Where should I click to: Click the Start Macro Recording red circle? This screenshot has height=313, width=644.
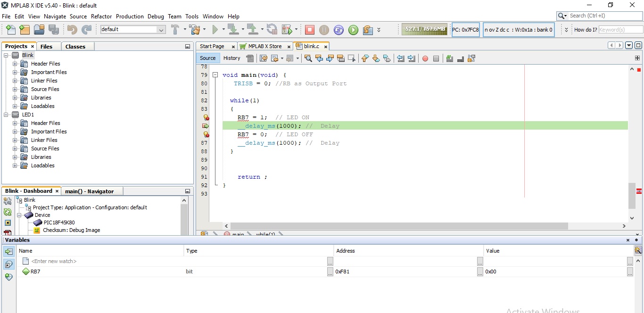(x=425, y=58)
